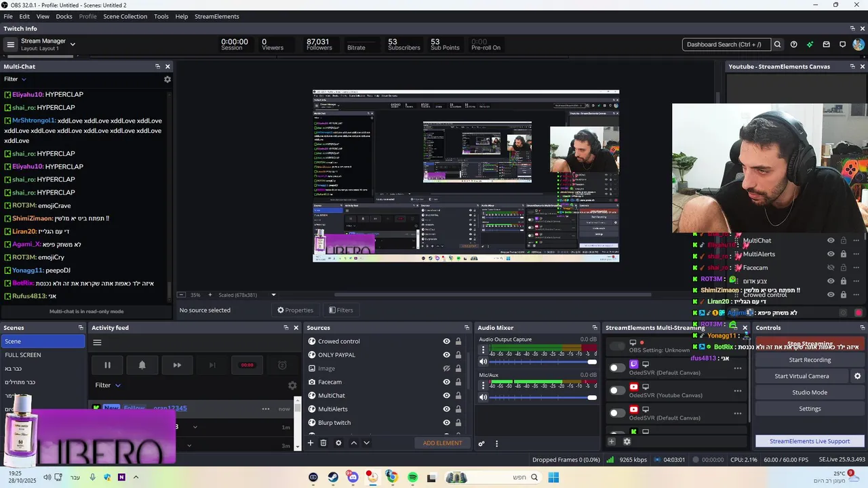The width and height of the screenshot is (868, 488).
Task: Open the Scene Collection menu
Action: (125, 16)
